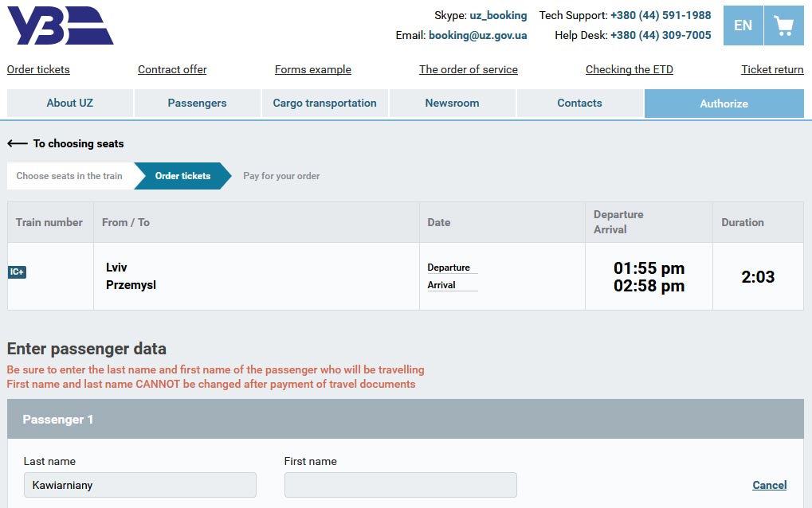This screenshot has width=812, height=508.
Task: Select the Order tickets step
Action: click(x=182, y=176)
